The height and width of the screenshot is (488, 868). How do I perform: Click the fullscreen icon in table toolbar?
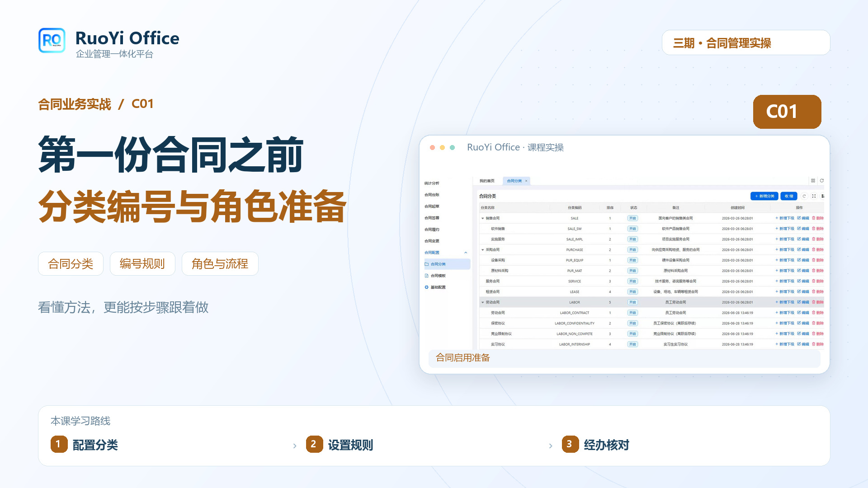(814, 196)
